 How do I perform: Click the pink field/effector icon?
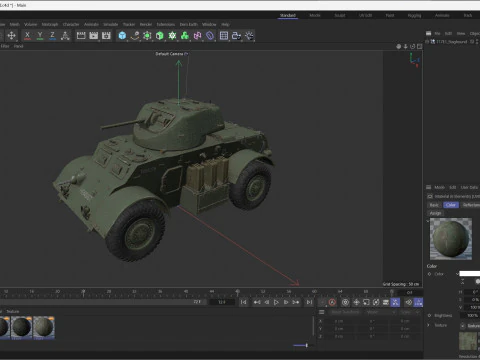coord(197,36)
